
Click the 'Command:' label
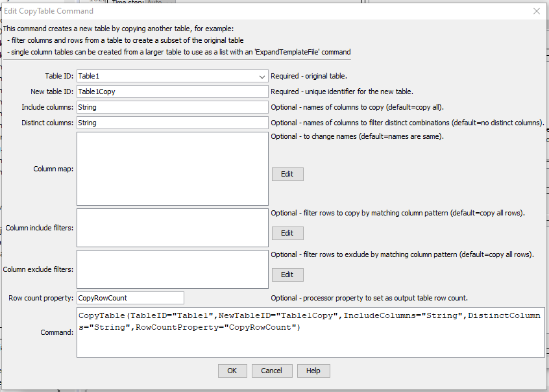[56, 332]
